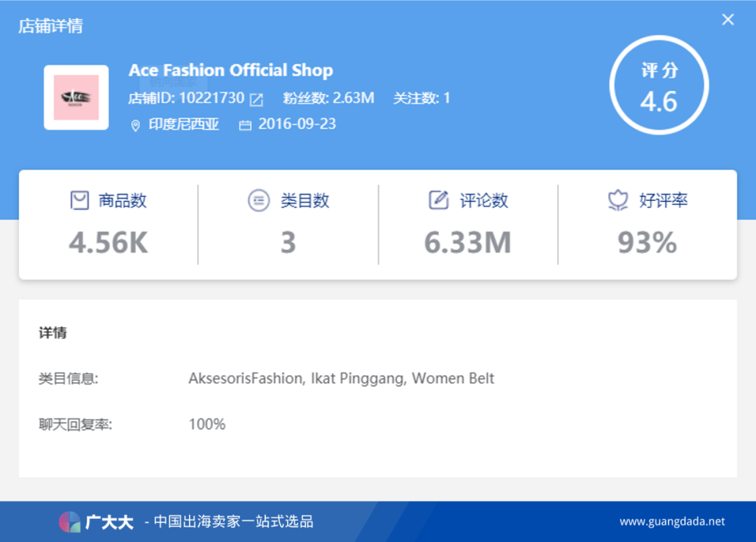Click the 聊天回复率 label
Image resolution: width=756 pixels, height=542 pixels.
pyautogui.click(x=75, y=424)
